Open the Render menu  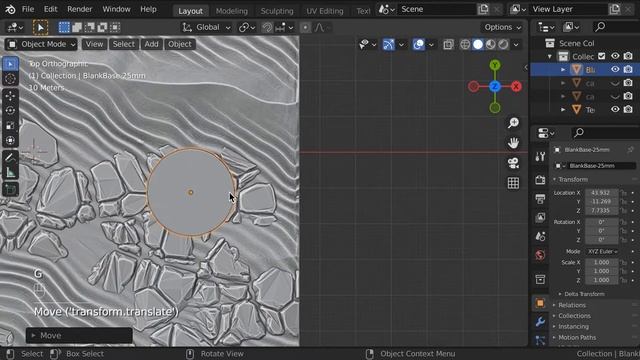80,9
